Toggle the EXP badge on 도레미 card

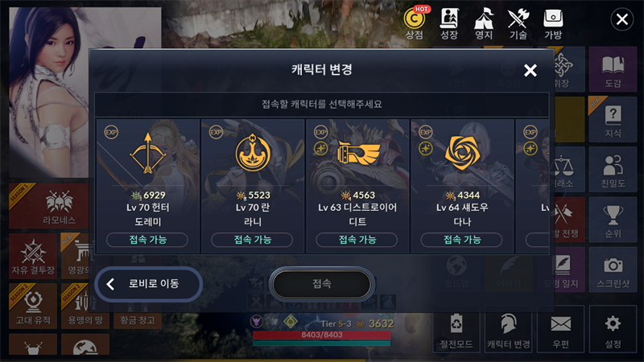[x=111, y=132]
